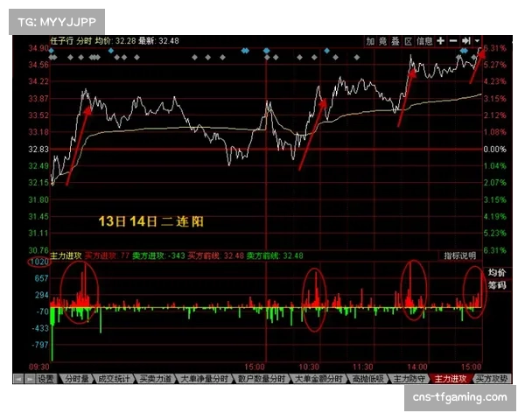Screen dimensions: 525x420
Task: Switch to the 分时量 tab
Action: tap(77, 379)
